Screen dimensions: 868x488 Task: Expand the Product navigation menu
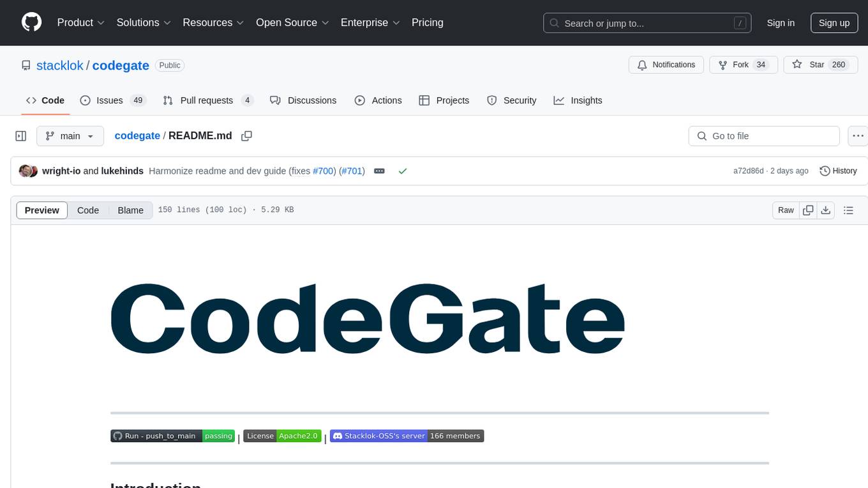tap(81, 22)
